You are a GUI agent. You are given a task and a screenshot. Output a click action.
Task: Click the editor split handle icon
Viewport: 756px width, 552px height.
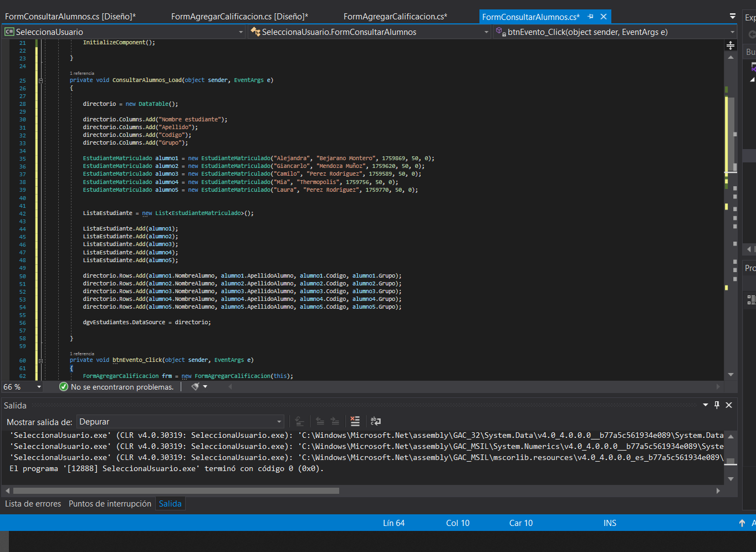click(731, 45)
